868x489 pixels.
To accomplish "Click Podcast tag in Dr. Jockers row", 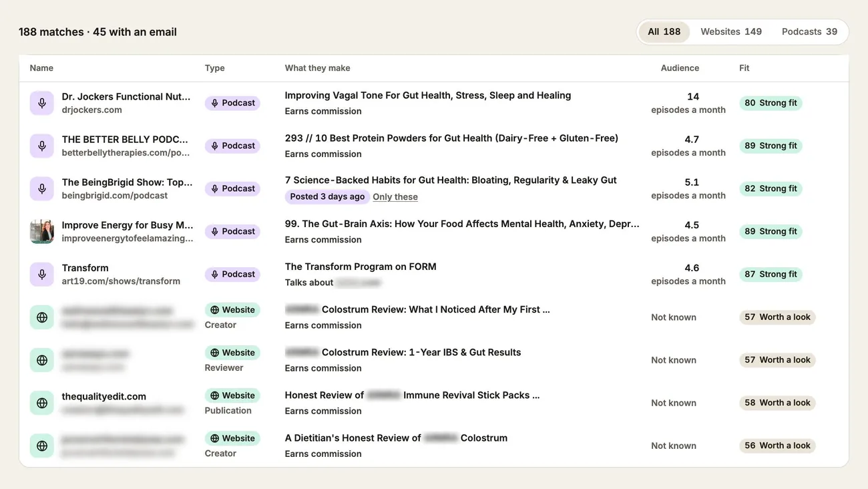I will click(x=232, y=103).
